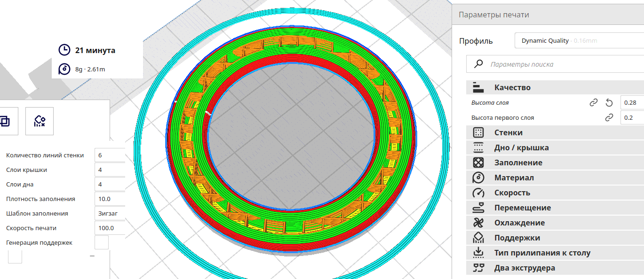This screenshot has width=644, height=279.
Task: Click the overlapping squares mesh tool icon
Action: (5, 121)
